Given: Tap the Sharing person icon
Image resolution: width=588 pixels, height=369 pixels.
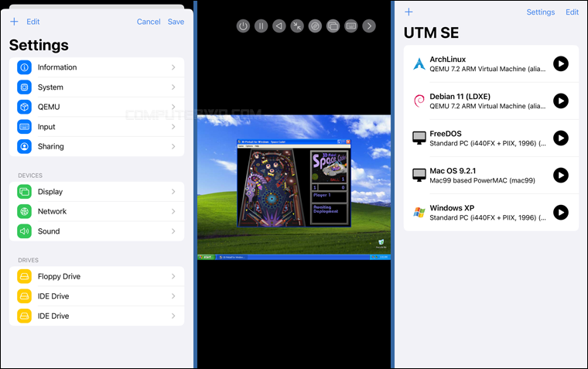Looking at the screenshot, I should [25, 146].
